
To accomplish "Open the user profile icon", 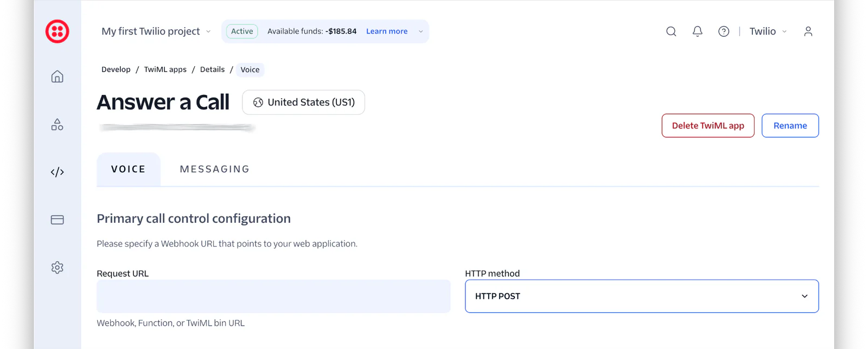I will 808,31.
